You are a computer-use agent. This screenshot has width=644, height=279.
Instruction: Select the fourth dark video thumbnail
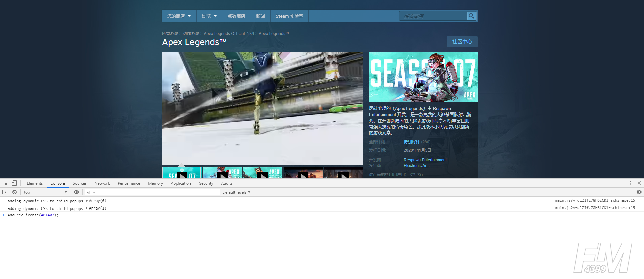303,173
